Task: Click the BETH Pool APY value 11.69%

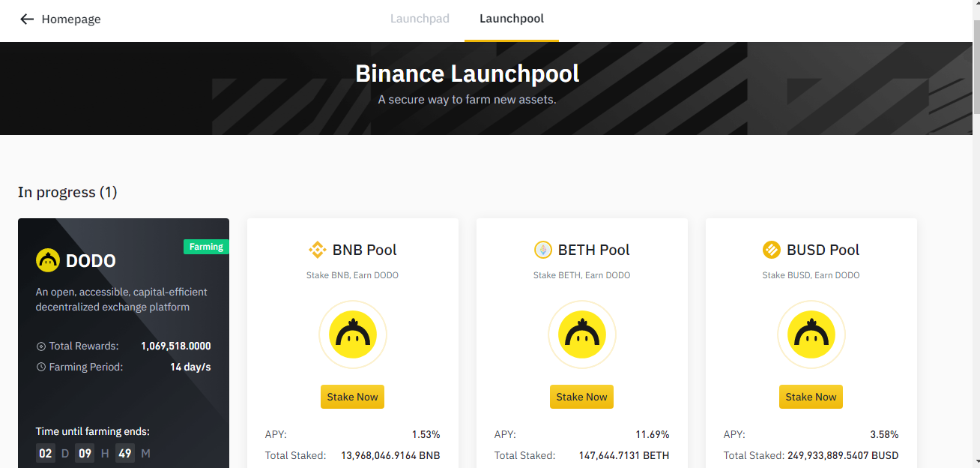Action: coord(652,434)
